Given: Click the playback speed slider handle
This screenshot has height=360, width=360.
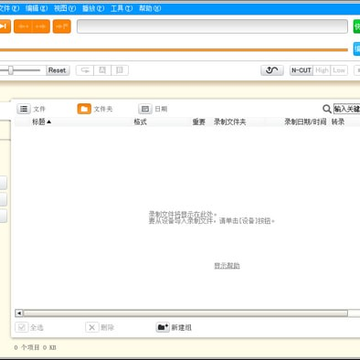Looking at the screenshot, I should point(11,70).
